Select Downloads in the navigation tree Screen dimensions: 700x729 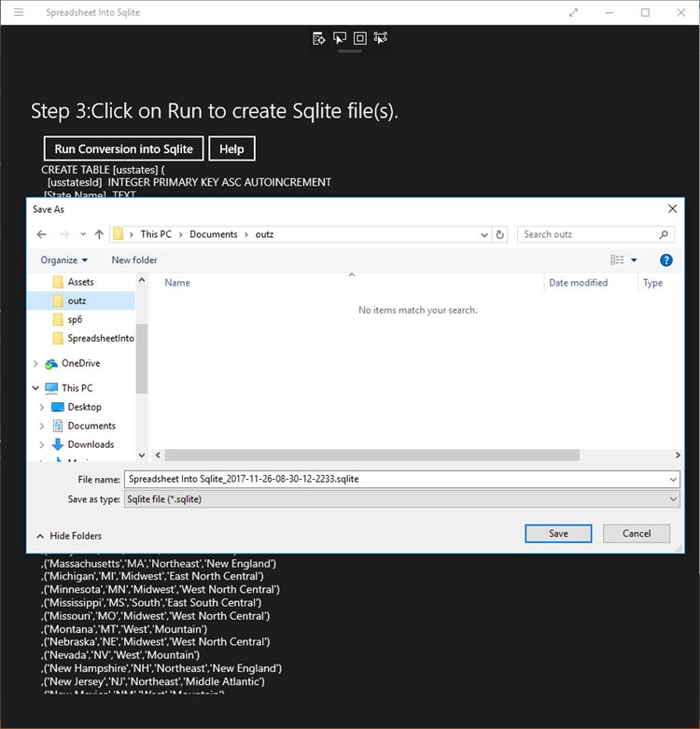(91, 444)
